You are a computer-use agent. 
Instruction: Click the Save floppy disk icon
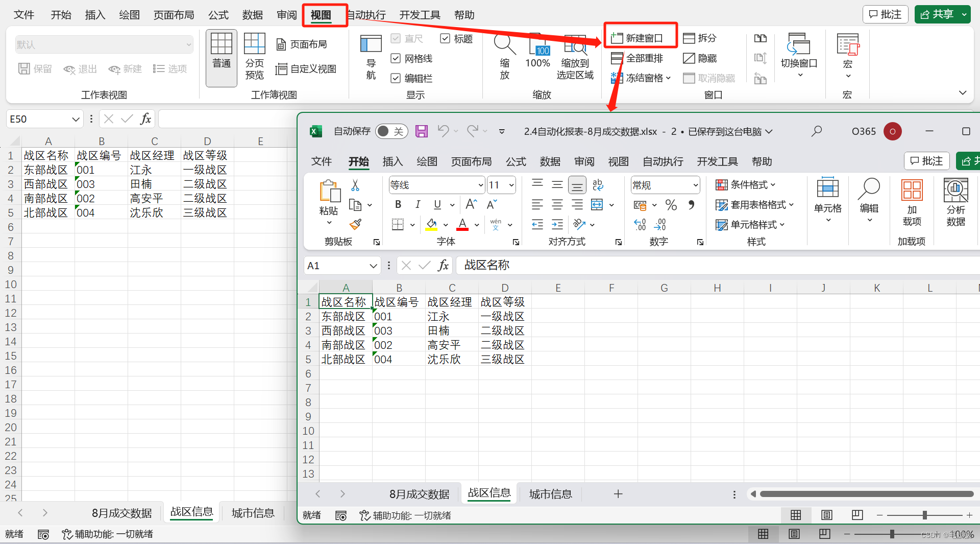[422, 131]
